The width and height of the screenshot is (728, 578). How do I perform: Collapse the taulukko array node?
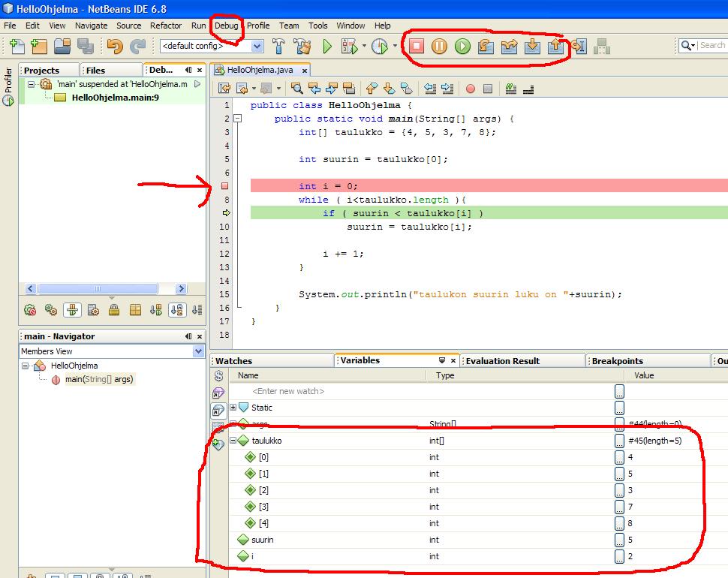click(233, 441)
